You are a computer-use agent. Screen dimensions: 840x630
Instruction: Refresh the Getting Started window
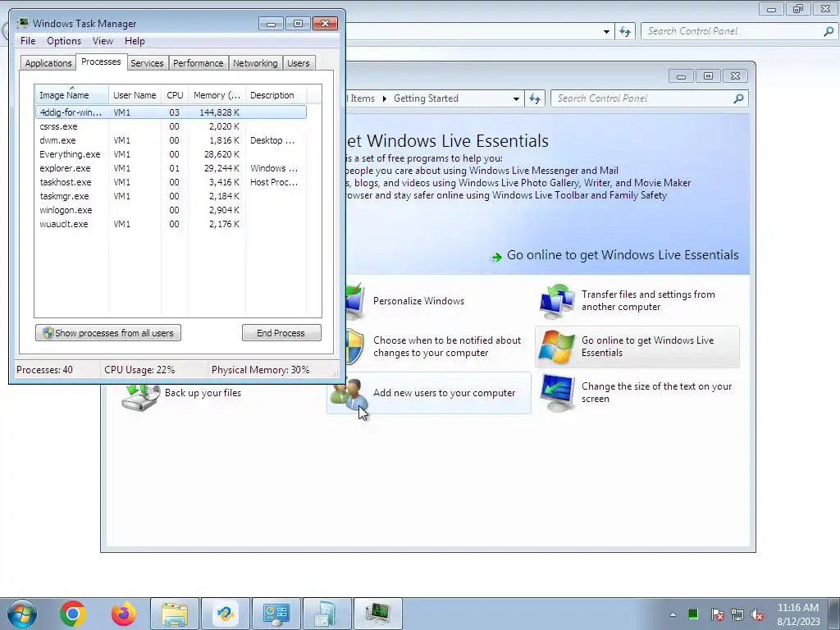pyautogui.click(x=535, y=98)
